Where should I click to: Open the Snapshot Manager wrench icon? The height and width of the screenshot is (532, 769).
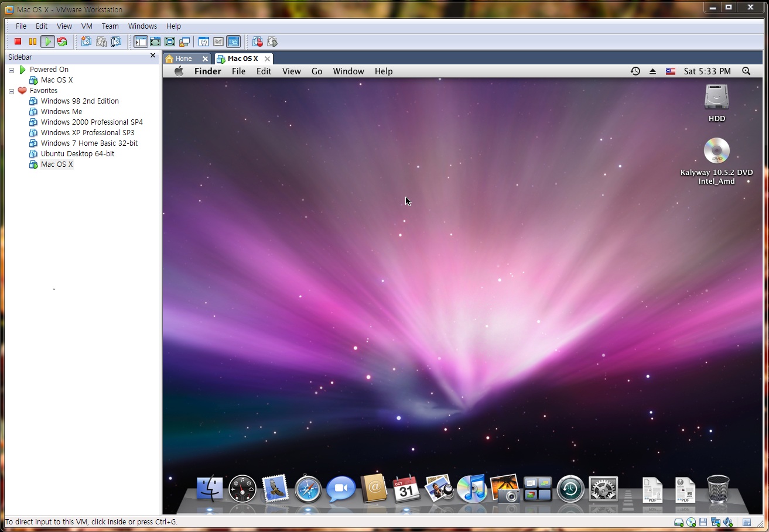pyautogui.click(x=116, y=42)
